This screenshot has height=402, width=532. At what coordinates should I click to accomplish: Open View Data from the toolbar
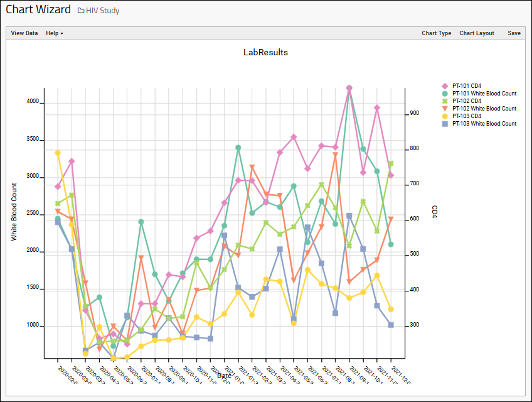pos(24,33)
